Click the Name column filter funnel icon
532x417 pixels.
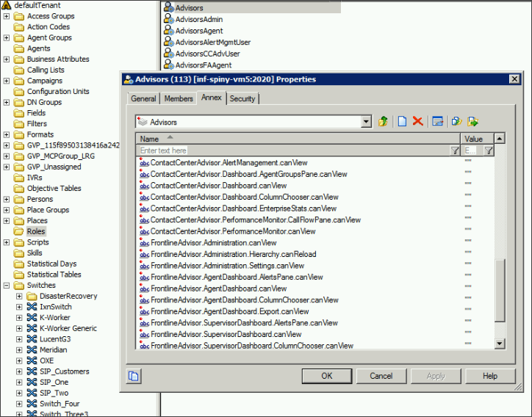pyautogui.click(x=455, y=151)
